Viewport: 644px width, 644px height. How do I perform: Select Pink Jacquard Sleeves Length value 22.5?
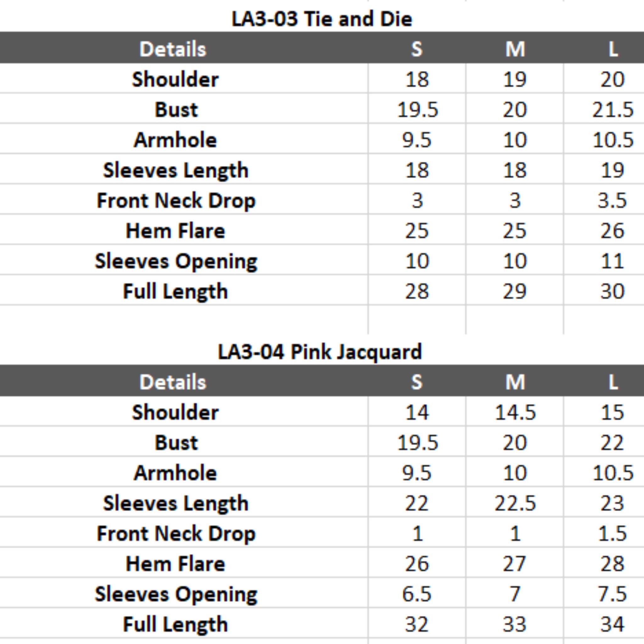click(x=515, y=503)
